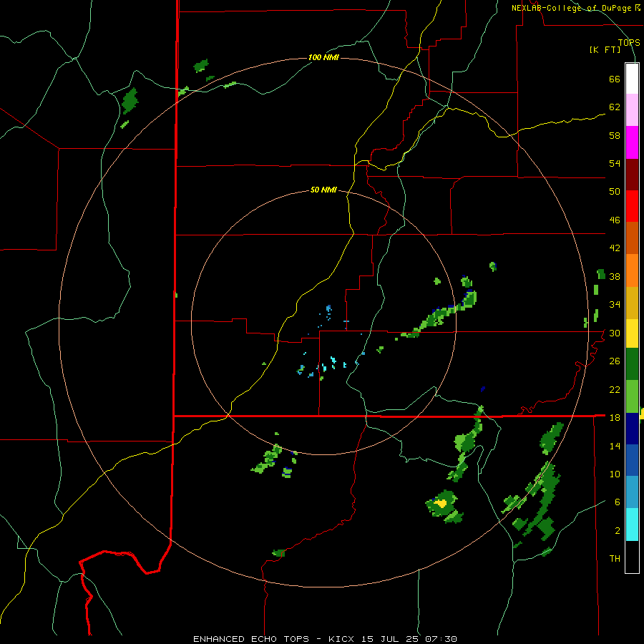Click the 50 NMI range ring label
Image resolution: width=644 pixels, height=644 pixels.
point(323,190)
